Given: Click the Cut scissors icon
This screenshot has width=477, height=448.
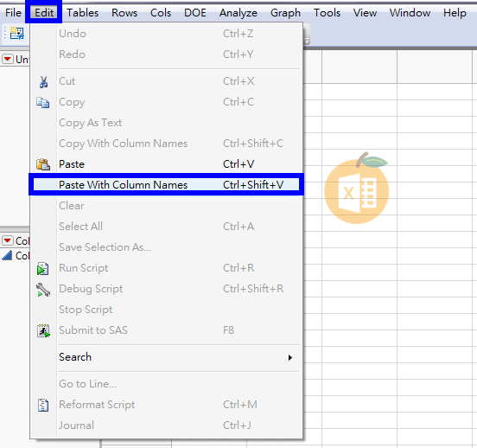Looking at the screenshot, I should coord(43,82).
